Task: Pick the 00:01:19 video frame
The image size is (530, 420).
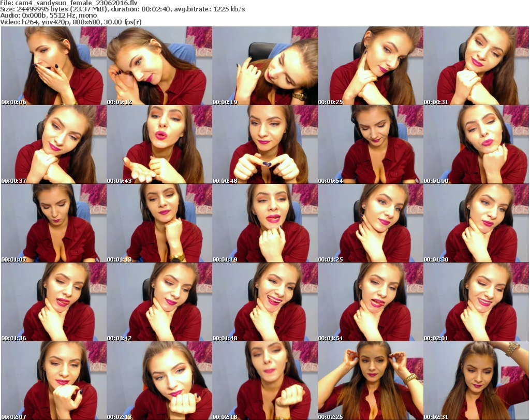Action: 265,223
